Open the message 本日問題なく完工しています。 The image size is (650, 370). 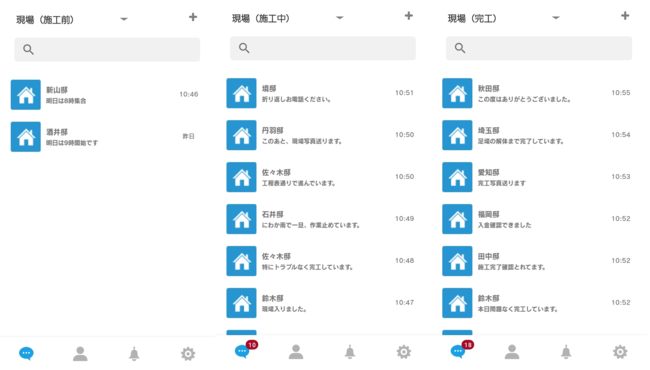click(518, 309)
